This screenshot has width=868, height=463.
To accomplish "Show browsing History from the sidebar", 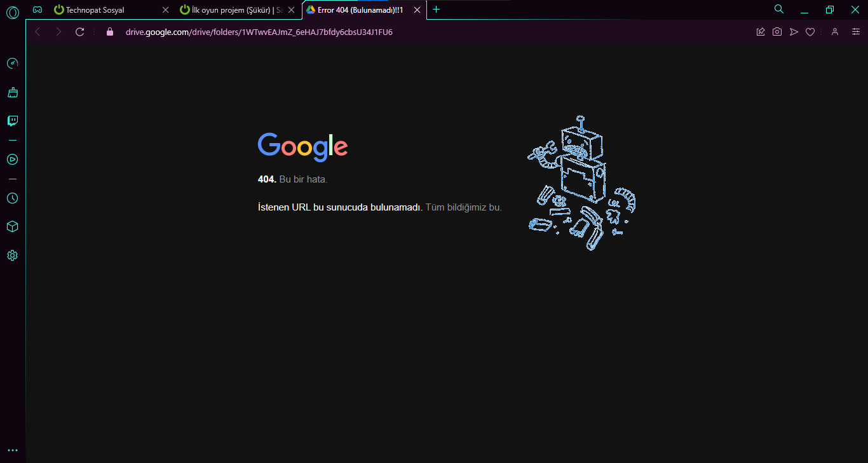I will point(12,198).
